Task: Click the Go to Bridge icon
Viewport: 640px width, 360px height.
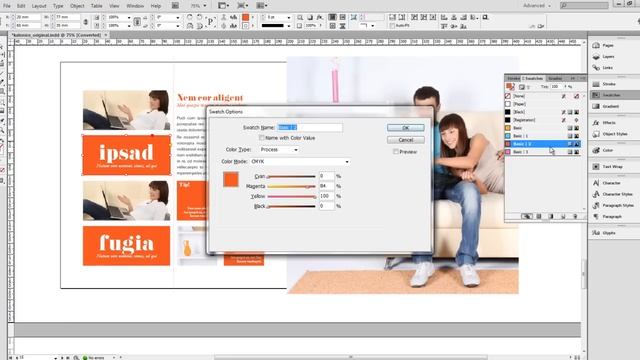Action: pos(175,6)
